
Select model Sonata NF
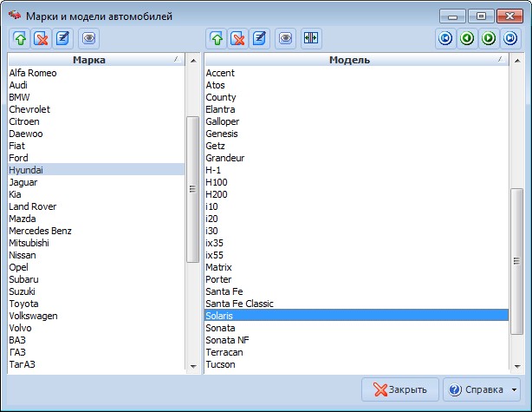coord(356,340)
